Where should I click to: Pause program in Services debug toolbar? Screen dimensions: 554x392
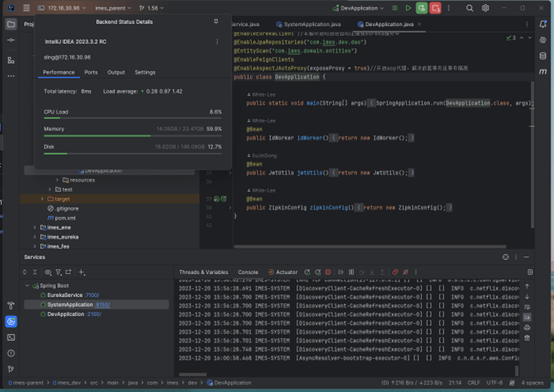click(x=351, y=272)
